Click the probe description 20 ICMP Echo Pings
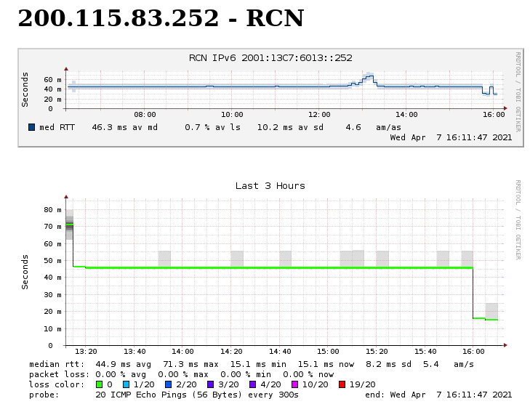The width and height of the screenshot is (530, 420). (x=197, y=395)
